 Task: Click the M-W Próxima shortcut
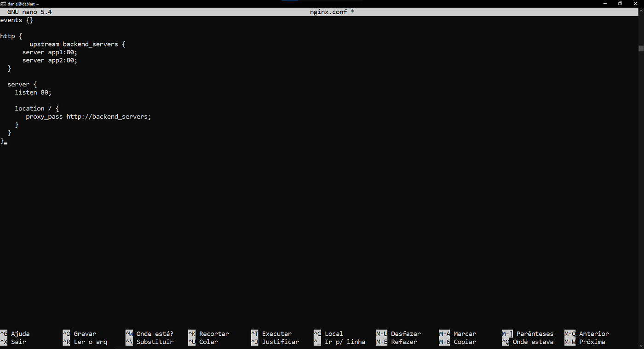585,342
